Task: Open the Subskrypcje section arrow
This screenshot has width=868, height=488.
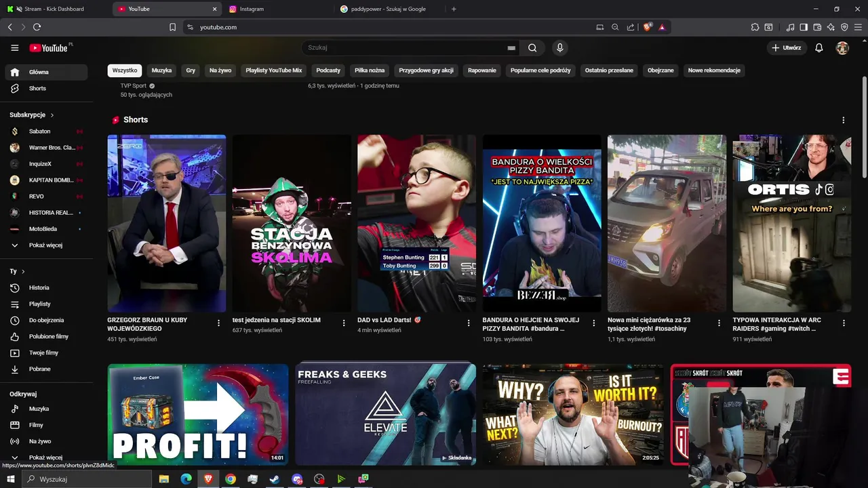Action: (52, 115)
